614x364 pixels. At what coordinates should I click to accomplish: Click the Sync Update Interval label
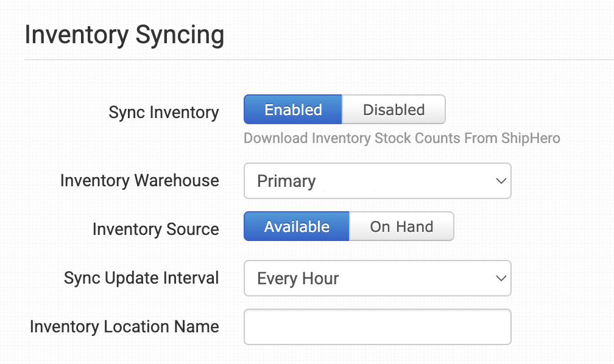pyautogui.click(x=141, y=278)
